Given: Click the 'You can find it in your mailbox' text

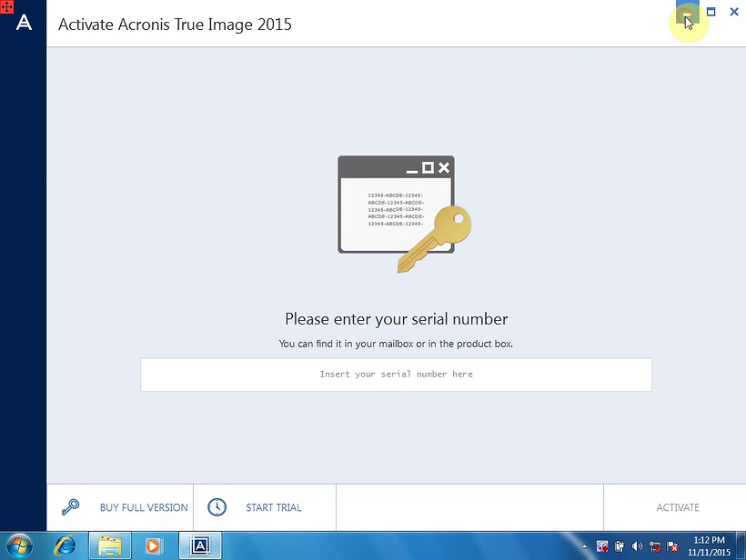Looking at the screenshot, I should tap(396, 344).
